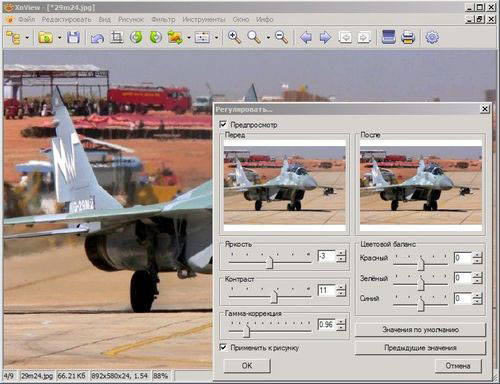The image size is (500, 384).
Task: Click the 88% zoom status entry
Action: tap(160, 376)
